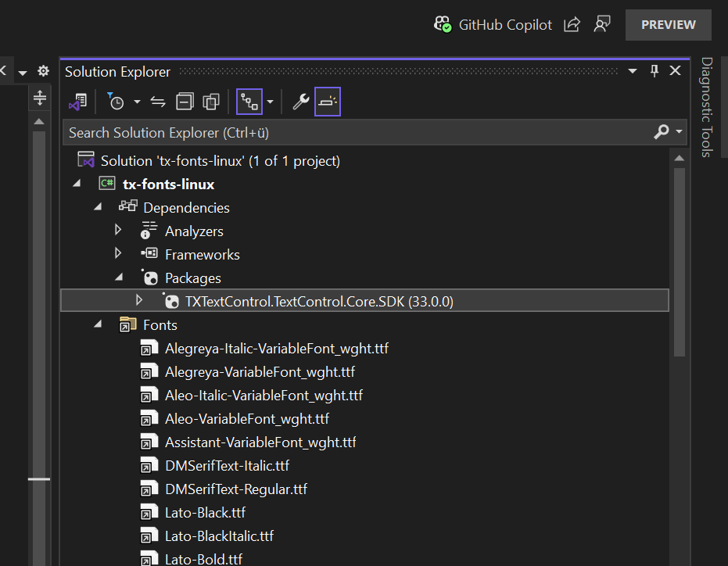The image size is (728, 566).
Task: Expand the Analyzers node
Action: (x=118, y=231)
